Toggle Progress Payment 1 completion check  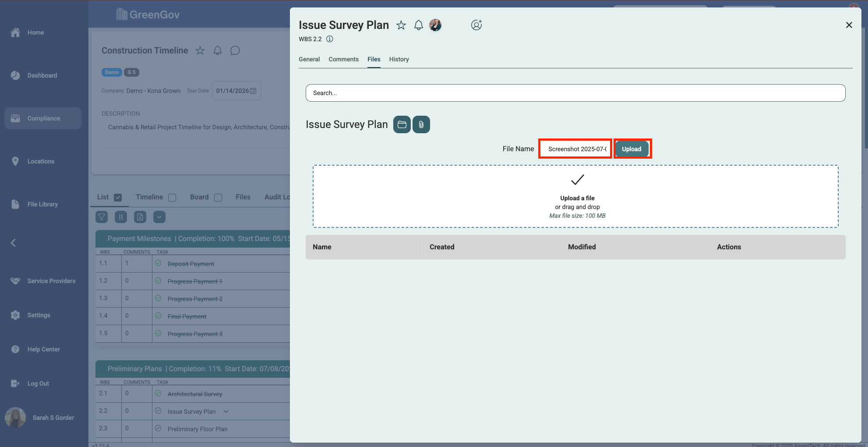point(158,281)
